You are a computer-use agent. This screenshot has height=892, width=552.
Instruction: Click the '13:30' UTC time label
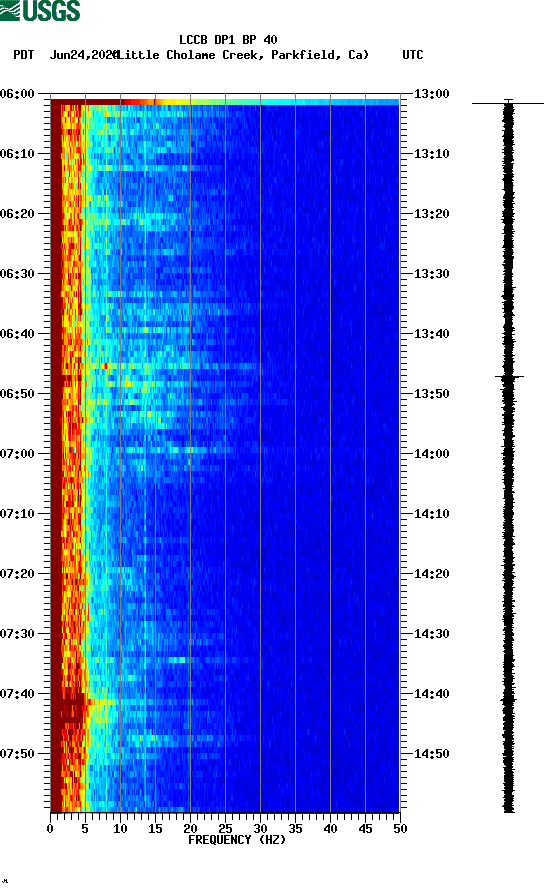pyautogui.click(x=431, y=274)
